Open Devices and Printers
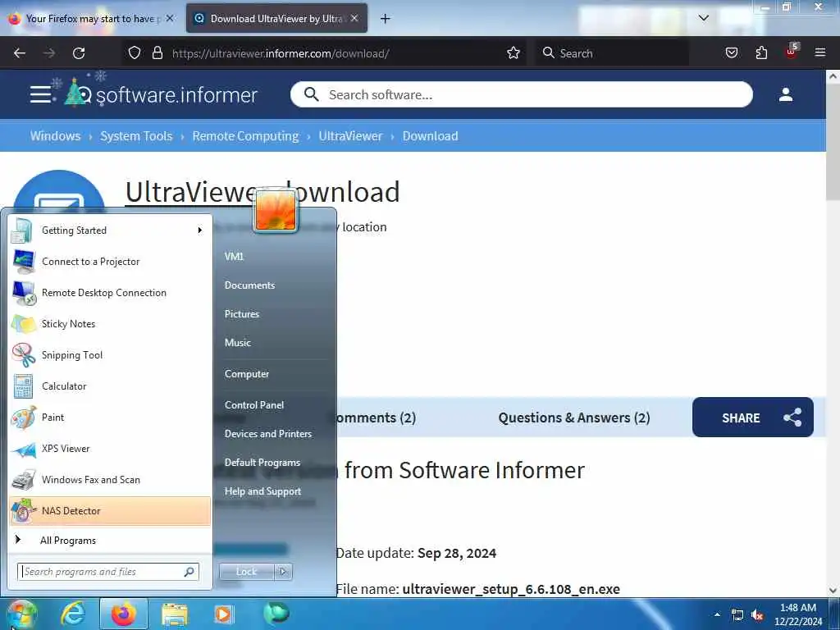The width and height of the screenshot is (840, 630). 268,434
